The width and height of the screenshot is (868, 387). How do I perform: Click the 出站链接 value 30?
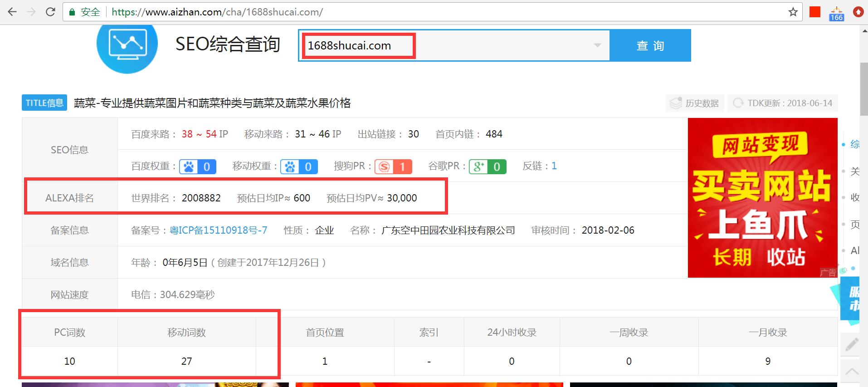413,134
